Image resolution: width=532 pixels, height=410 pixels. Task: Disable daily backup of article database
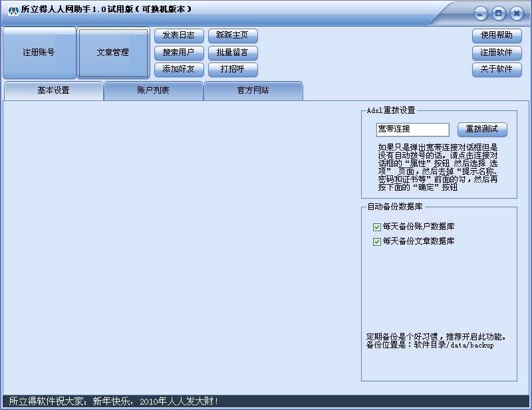pyautogui.click(x=377, y=241)
